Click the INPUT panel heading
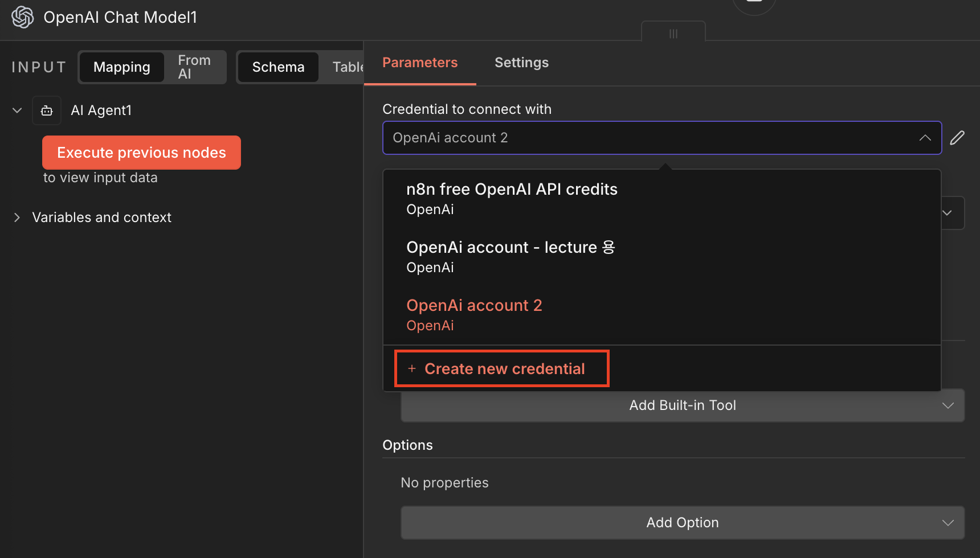Viewport: 980px width, 558px height. click(39, 67)
